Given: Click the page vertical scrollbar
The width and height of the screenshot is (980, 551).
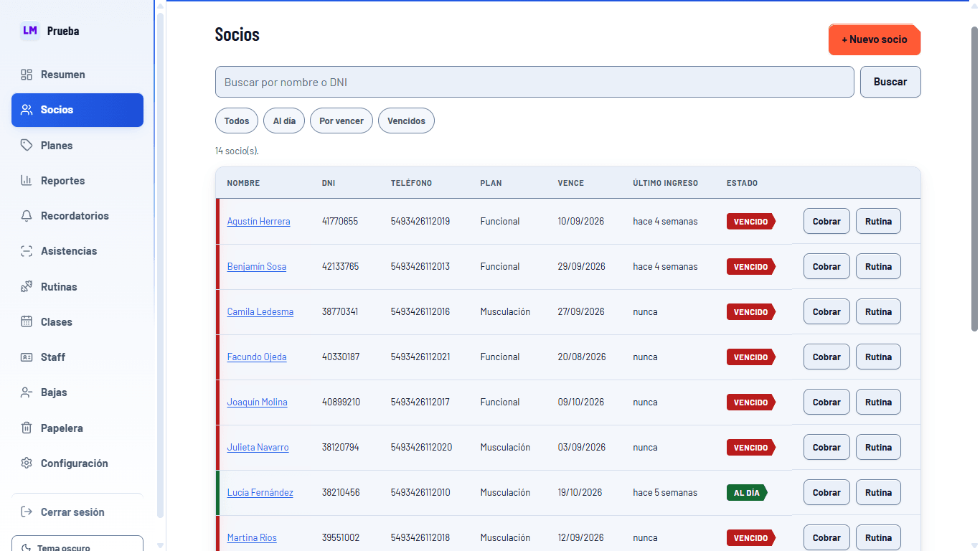Looking at the screenshot, I should tap(974, 179).
